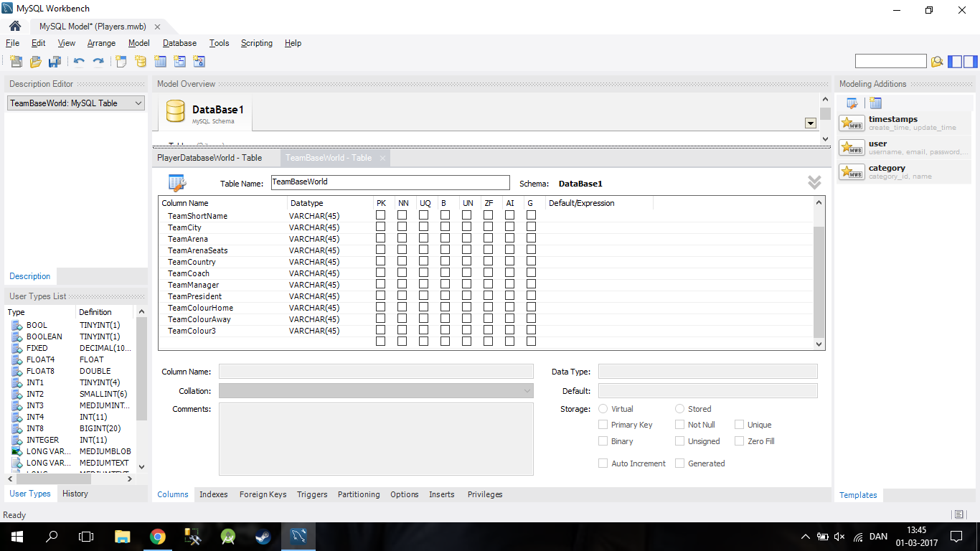Click the Open Model folder icon
The width and height of the screenshot is (980, 551).
click(35, 62)
